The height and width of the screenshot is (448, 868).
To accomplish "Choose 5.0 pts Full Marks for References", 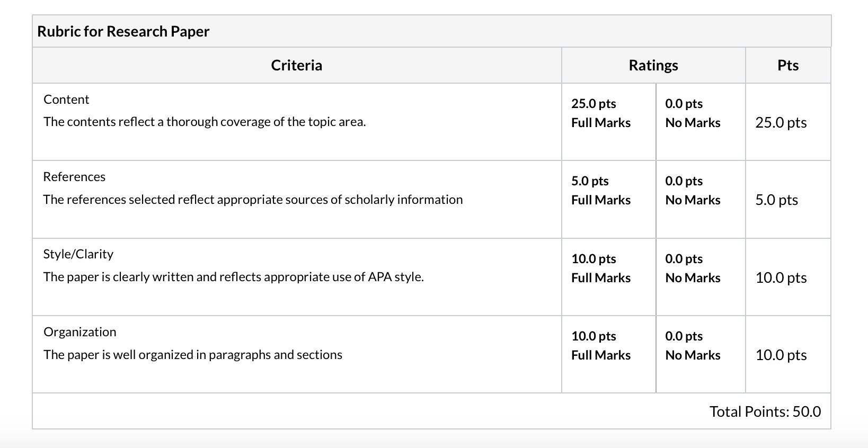I will pos(608,199).
